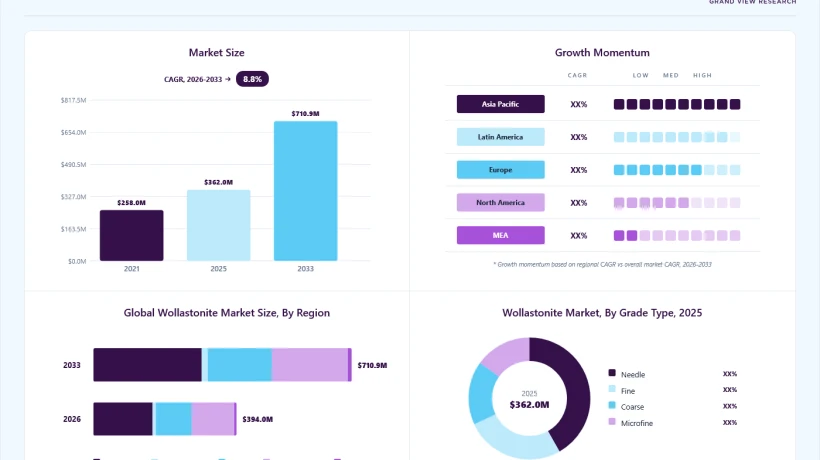
Task: Click the 2025 market size bar
Action: [x=219, y=225]
